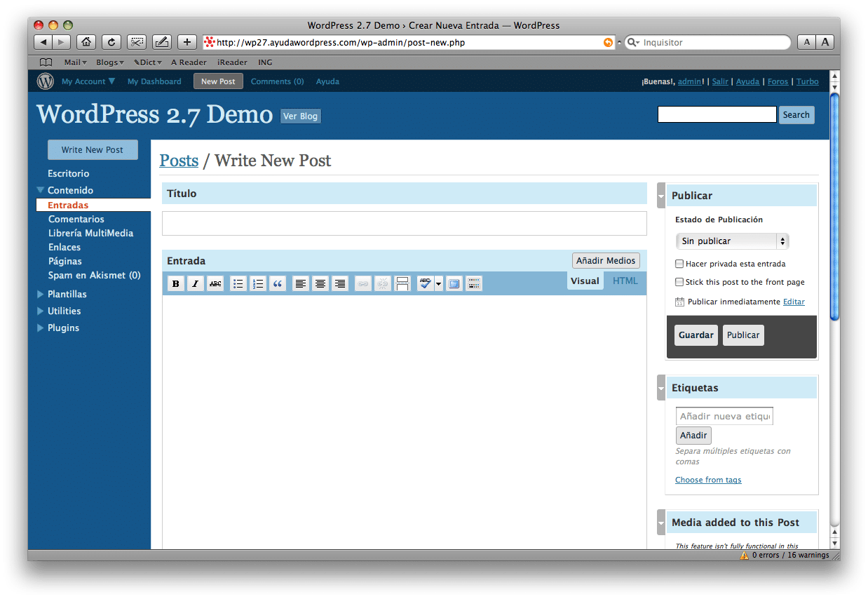The image size is (868, 599).
Task: Check 'Stick this post to the front page'
Action: tap(679, 282)
